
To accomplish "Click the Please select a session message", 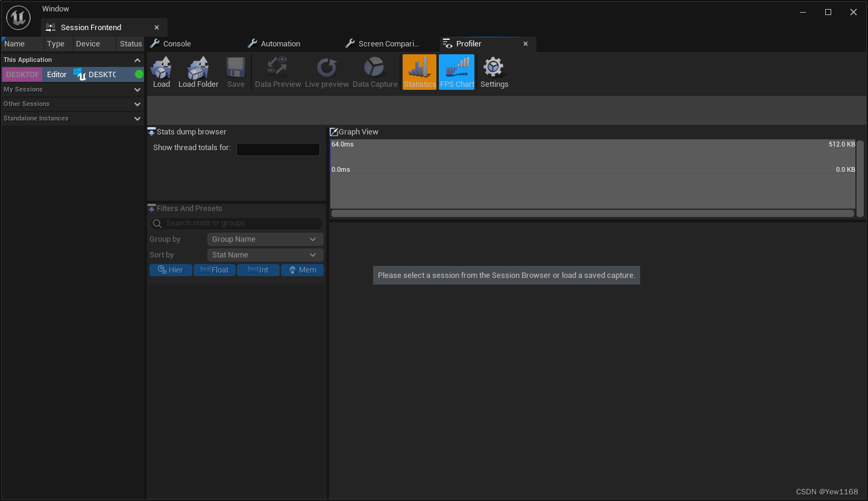I will point(506,275).
